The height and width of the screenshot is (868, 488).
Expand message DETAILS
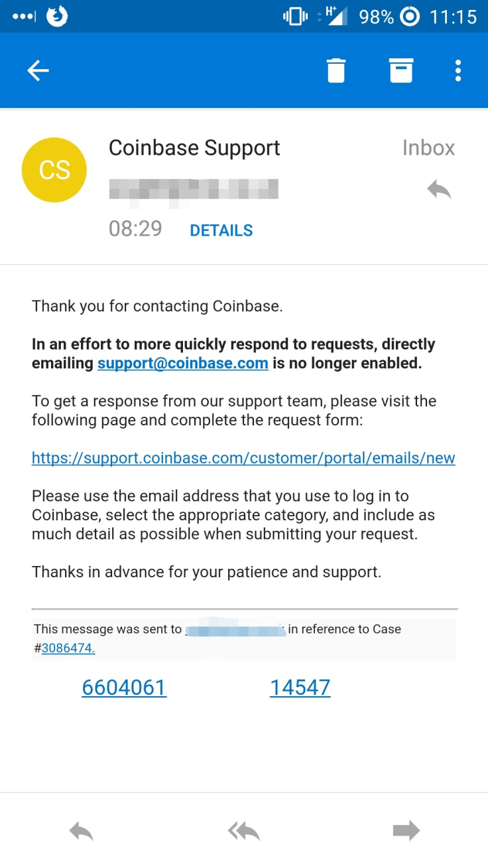(221, 230)
